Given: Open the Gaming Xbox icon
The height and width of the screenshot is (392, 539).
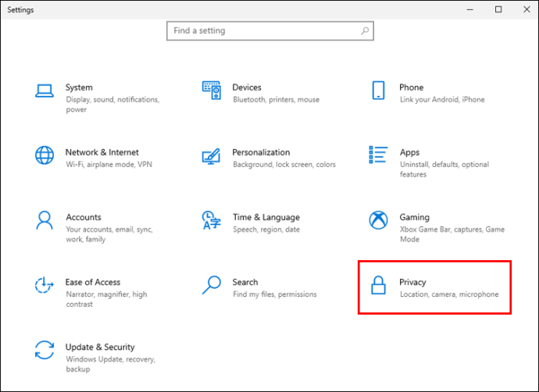Looking at the screenshot, I should click(378, 220).
